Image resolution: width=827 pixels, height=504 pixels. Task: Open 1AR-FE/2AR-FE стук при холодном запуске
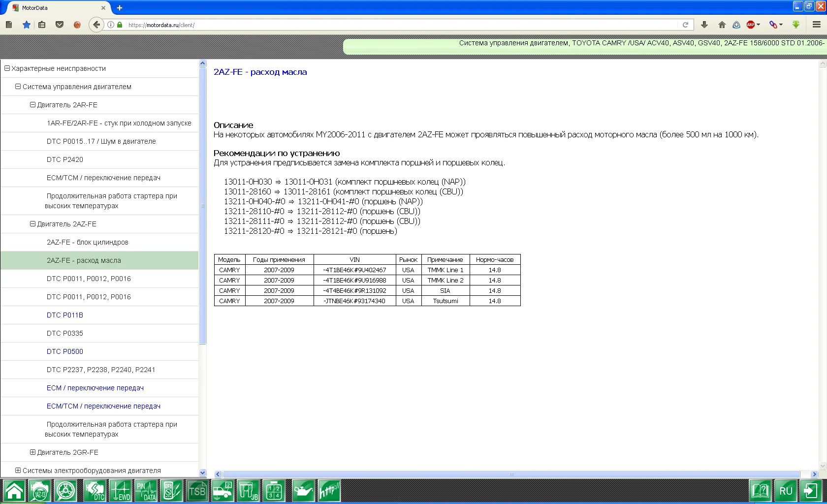[x=119, y=123]
